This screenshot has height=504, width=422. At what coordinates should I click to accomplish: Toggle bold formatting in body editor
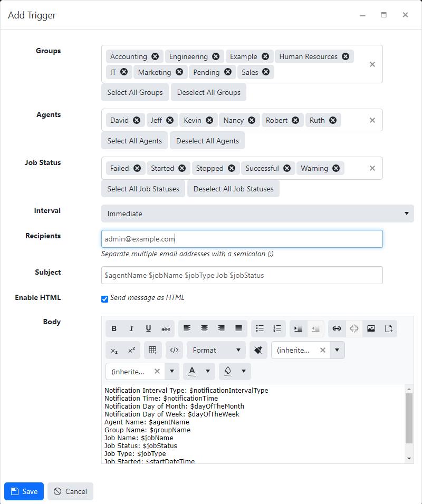coord(114,328)
